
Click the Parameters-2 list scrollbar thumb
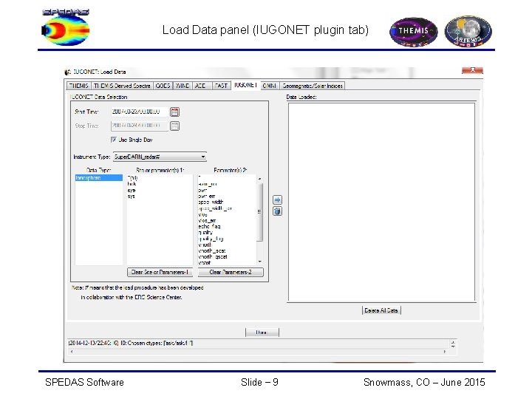(x=260, y=212)
